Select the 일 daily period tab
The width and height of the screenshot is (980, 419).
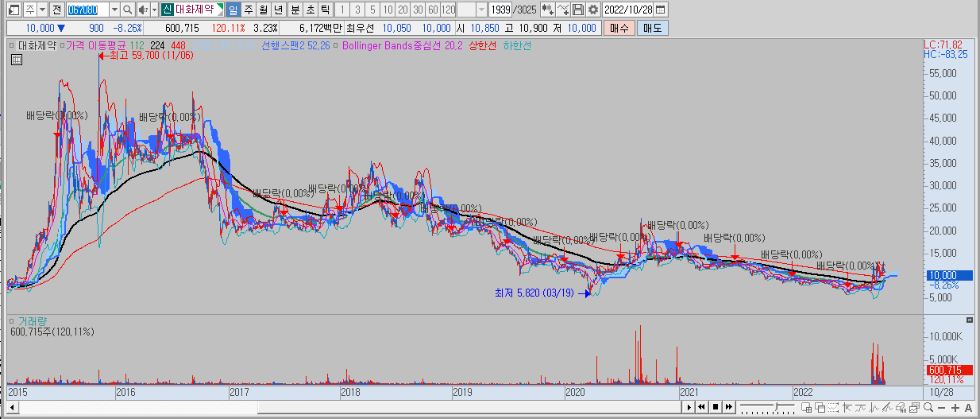point(233,10)
